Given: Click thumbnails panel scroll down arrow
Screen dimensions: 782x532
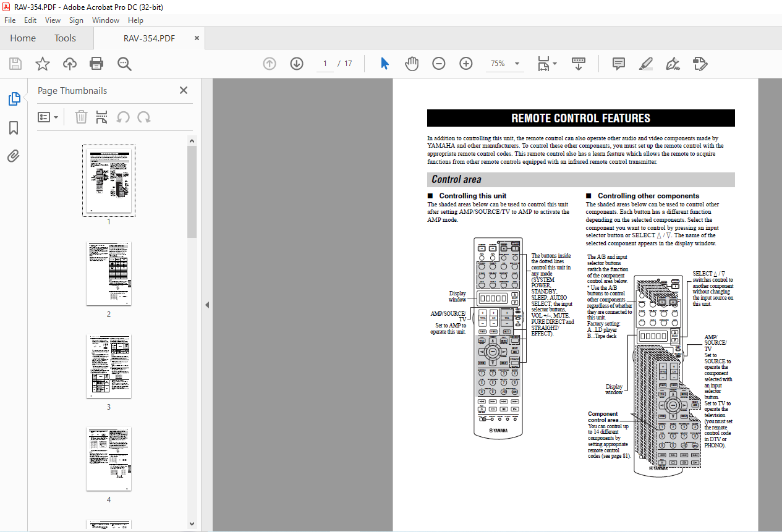Looking at the screenshot, I should click(192, 524).
